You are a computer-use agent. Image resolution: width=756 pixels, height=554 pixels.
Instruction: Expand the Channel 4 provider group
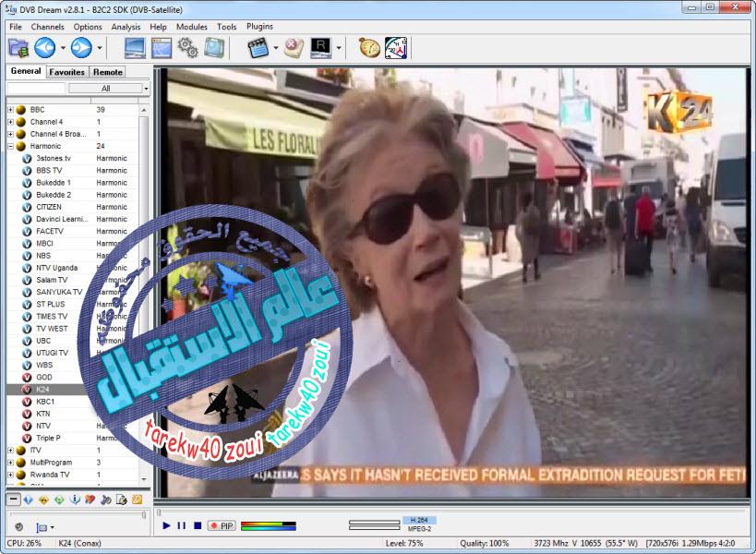10,122
